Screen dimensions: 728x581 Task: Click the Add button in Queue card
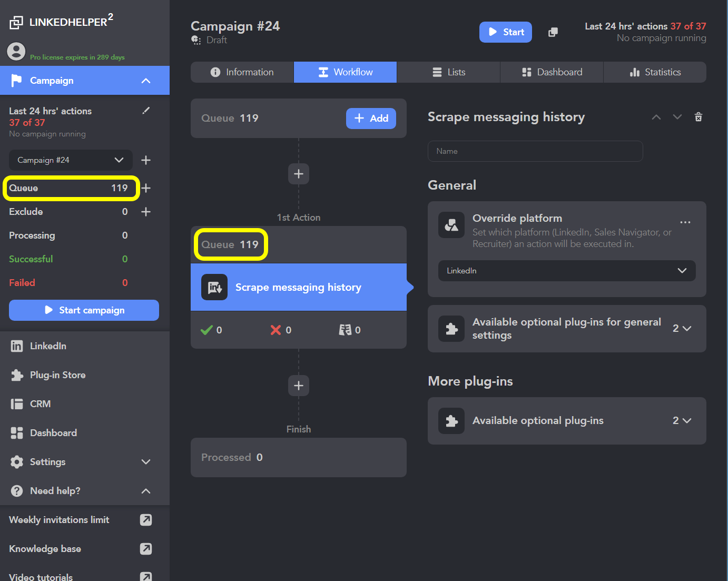(x=371, y=119)
